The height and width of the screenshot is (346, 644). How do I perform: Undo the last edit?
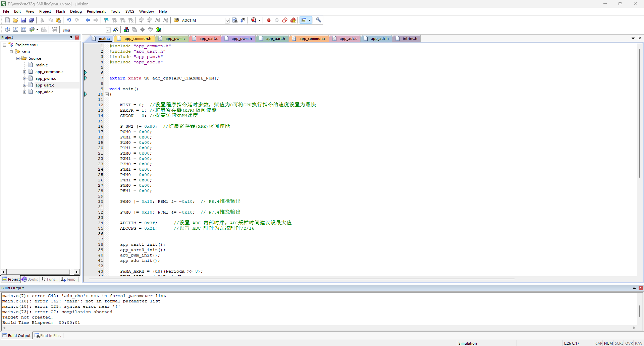[x=69, y=20]
